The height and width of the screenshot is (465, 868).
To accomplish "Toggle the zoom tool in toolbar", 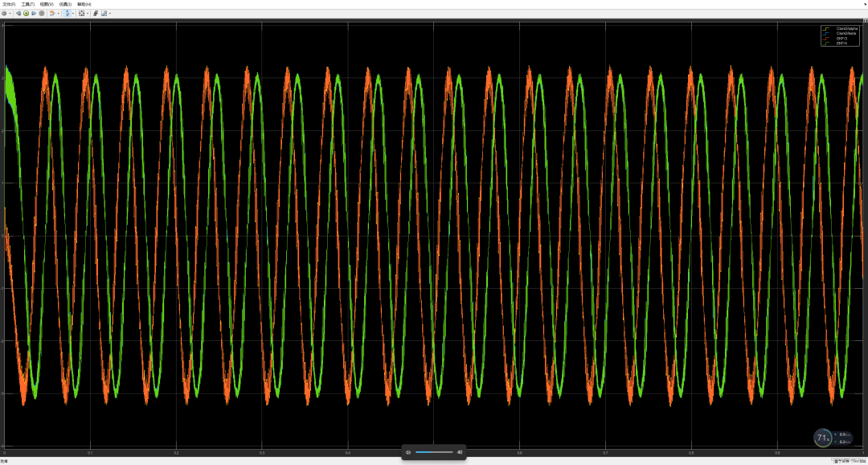I will coord(68,13).
